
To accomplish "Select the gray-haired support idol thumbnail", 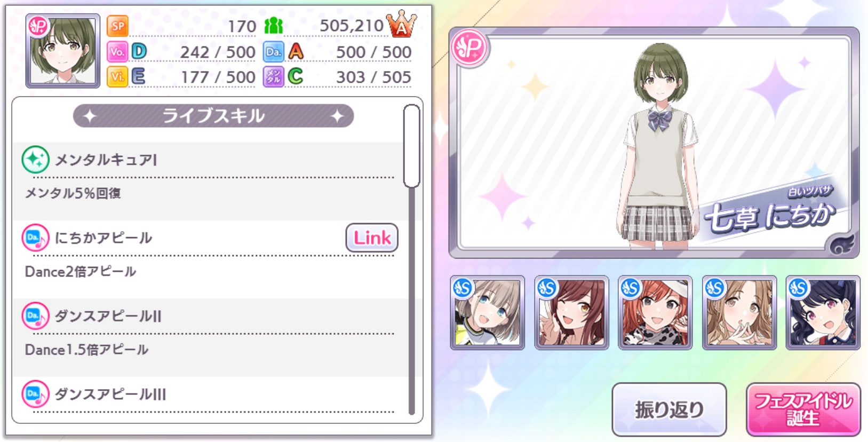I will [487, 313].
